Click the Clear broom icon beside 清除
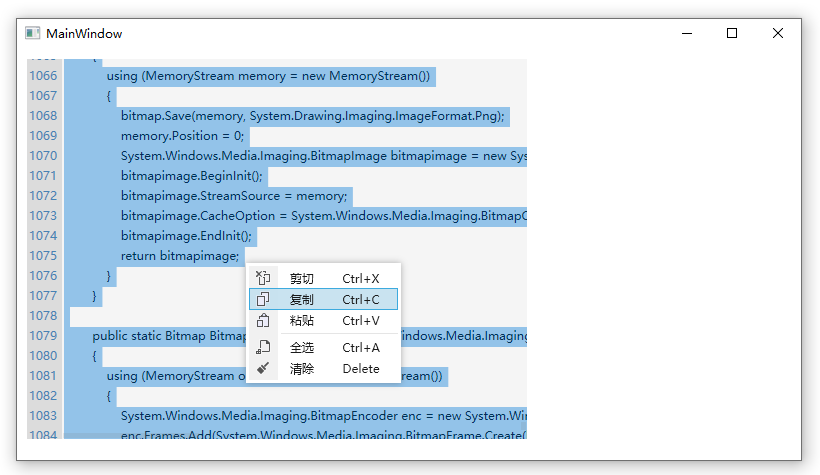Screen dimensions: 820x475 263,368
